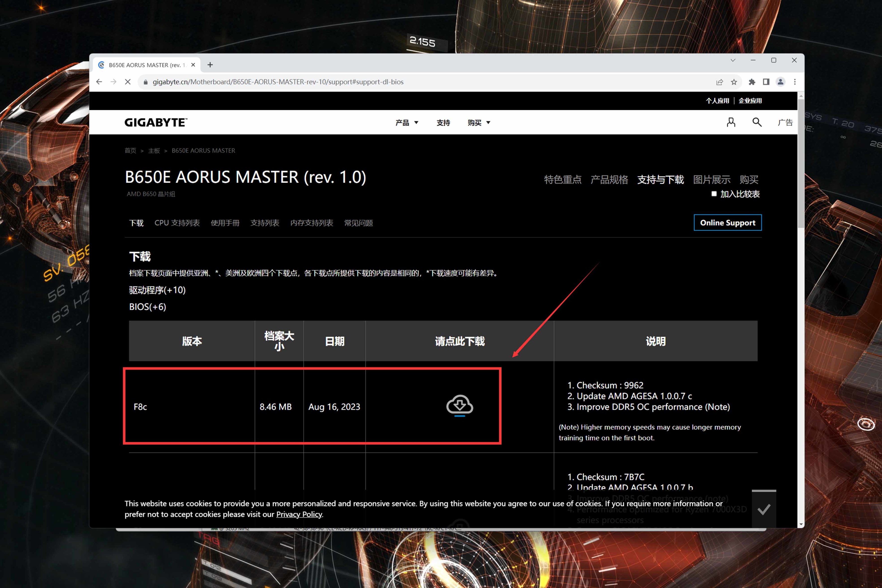Expand the 产品 products dropdown menu
This screenshot has width=882, height=588.
407,123
